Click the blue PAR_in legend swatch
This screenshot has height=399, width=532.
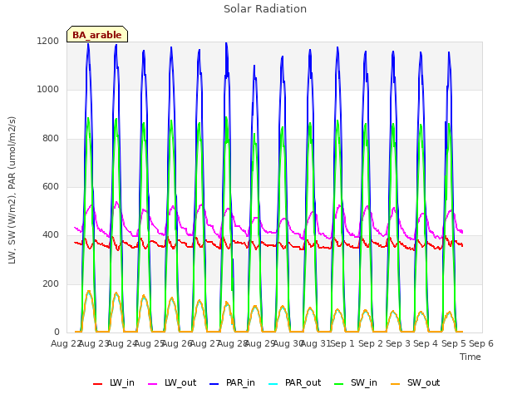214,384
